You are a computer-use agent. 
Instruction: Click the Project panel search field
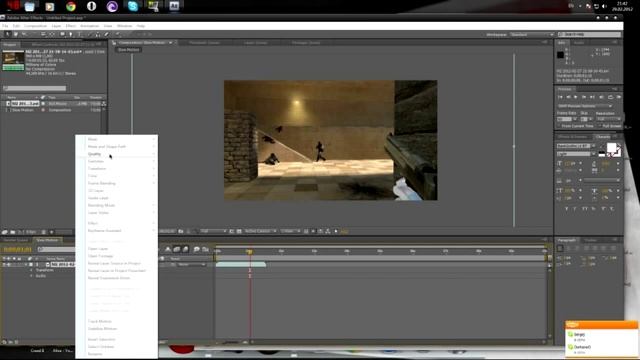coord(34,88)
